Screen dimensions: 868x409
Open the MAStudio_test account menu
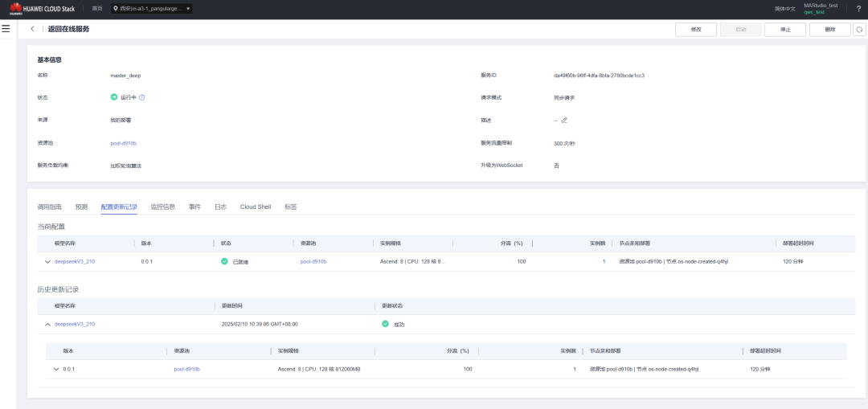click(821, 8)
